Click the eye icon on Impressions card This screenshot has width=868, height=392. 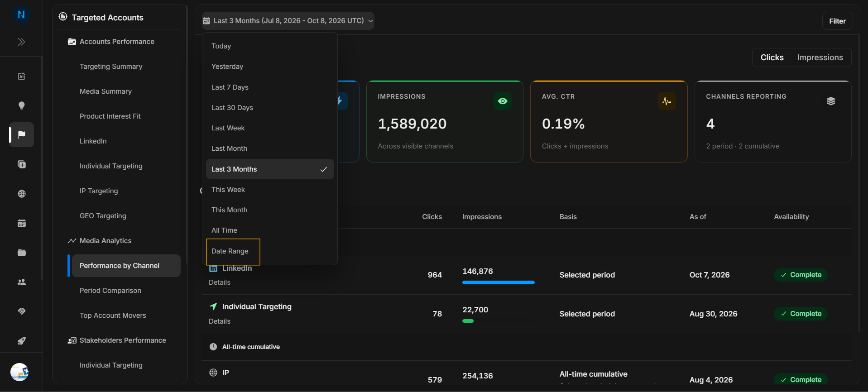[x=503, y=101]
